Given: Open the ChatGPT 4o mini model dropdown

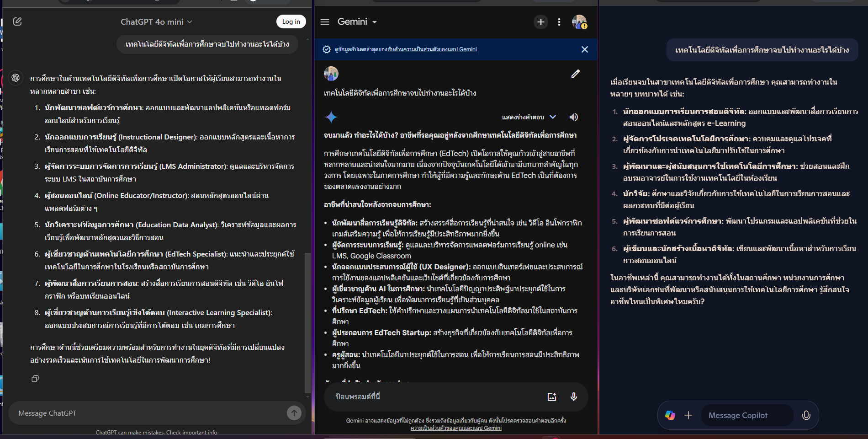Looking at the screenshot, I should [156, 22].
